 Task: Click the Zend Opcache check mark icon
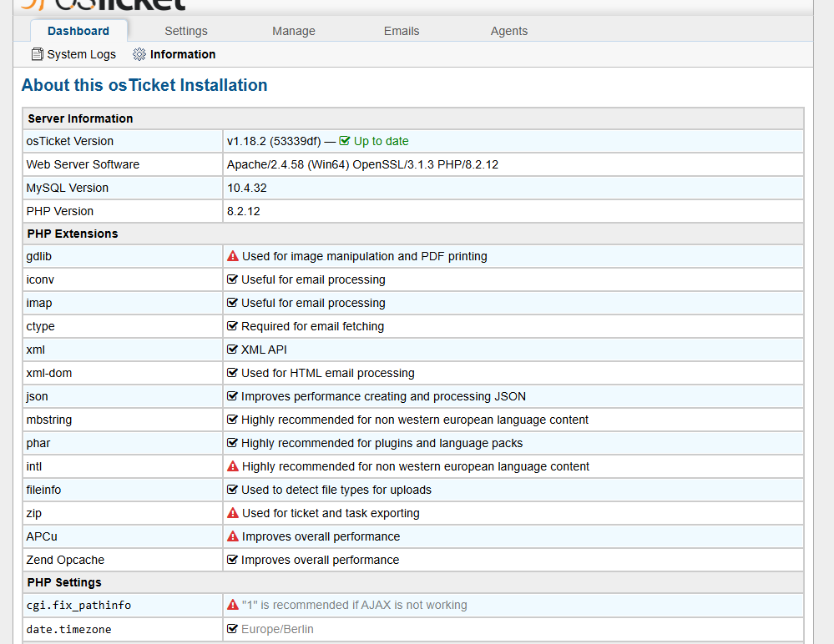(x=233, y=560)
